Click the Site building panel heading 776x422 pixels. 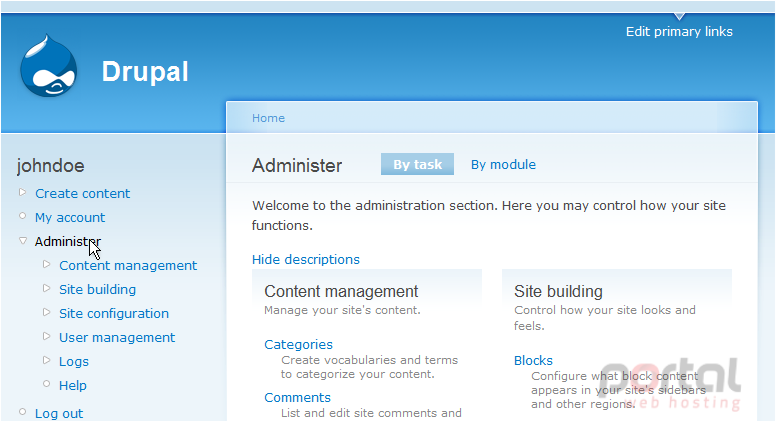(x=558, y=291)
